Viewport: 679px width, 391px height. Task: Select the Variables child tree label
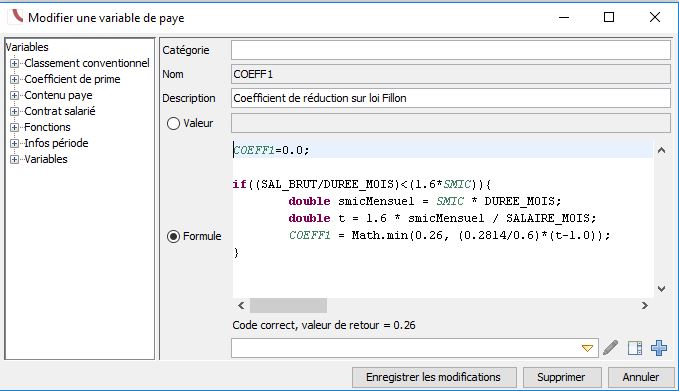click(46, 159)
